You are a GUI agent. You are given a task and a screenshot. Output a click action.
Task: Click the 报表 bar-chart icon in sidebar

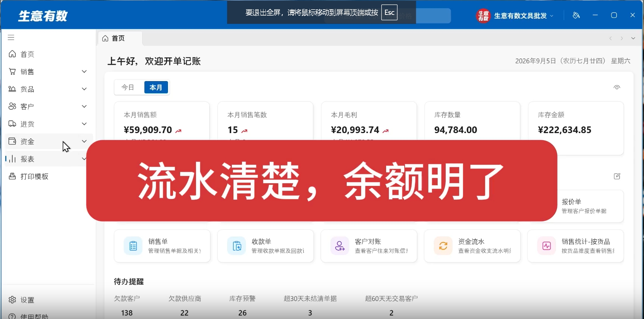click(12, 159)
